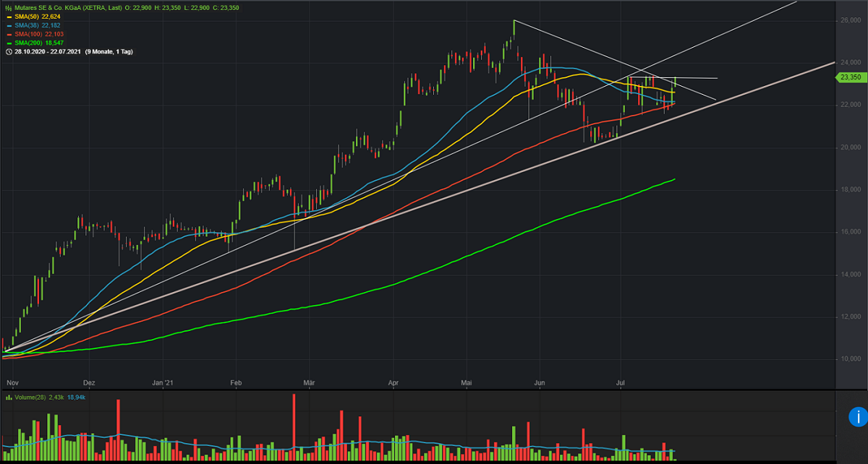Screen dimensions: 868x464
Task: Click the 14,000 price axis label
Action: click(x=849, y=275)
